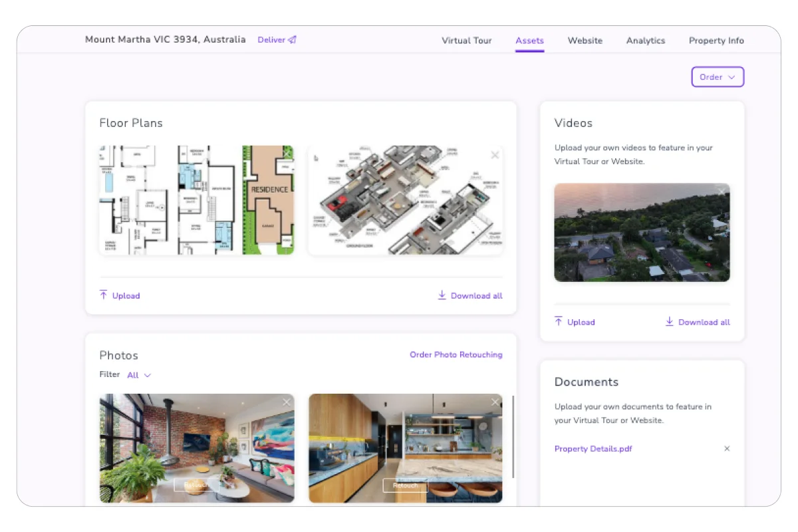Click the Deliver link with paper plane icon

(x=277, y=40)
